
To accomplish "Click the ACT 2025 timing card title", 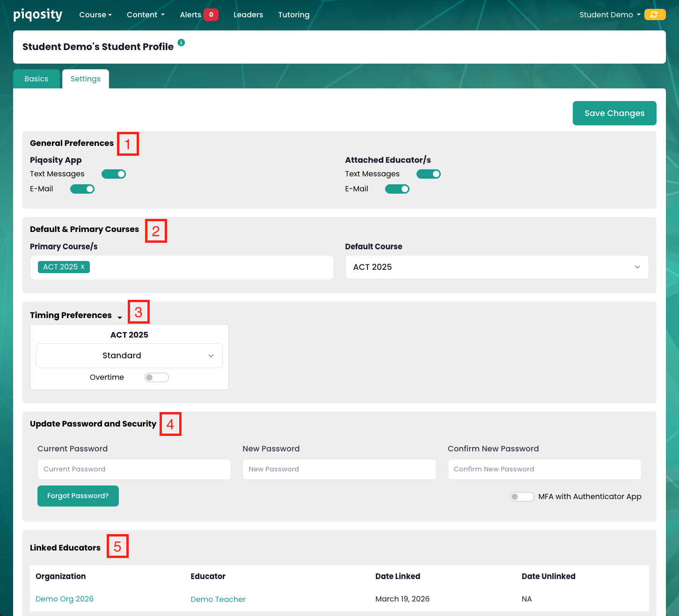I will 129,335.
